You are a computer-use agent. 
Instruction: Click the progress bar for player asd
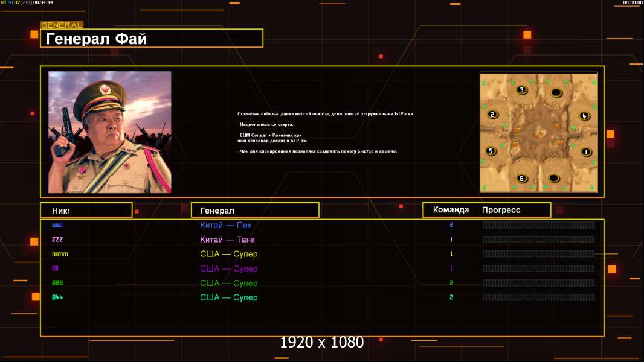pyautogui.click(x=539, y=224)
